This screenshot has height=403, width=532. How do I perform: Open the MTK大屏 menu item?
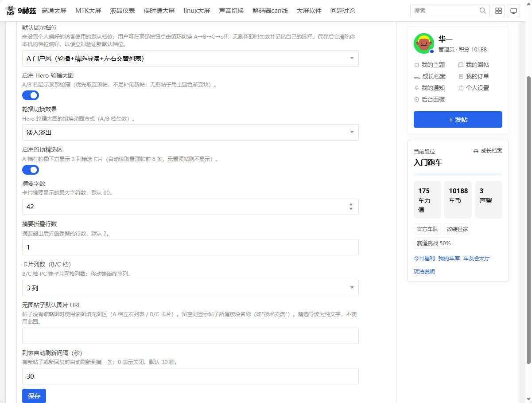click(x=88, y=11)
